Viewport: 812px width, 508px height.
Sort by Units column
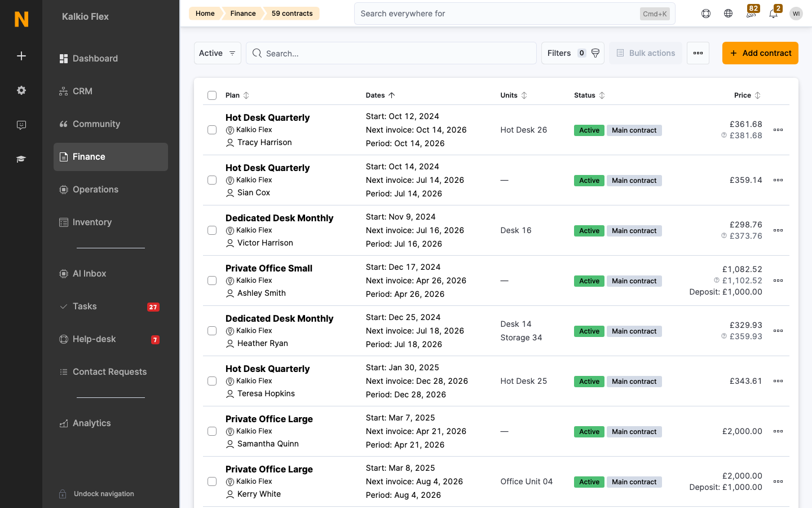[514, 95]
